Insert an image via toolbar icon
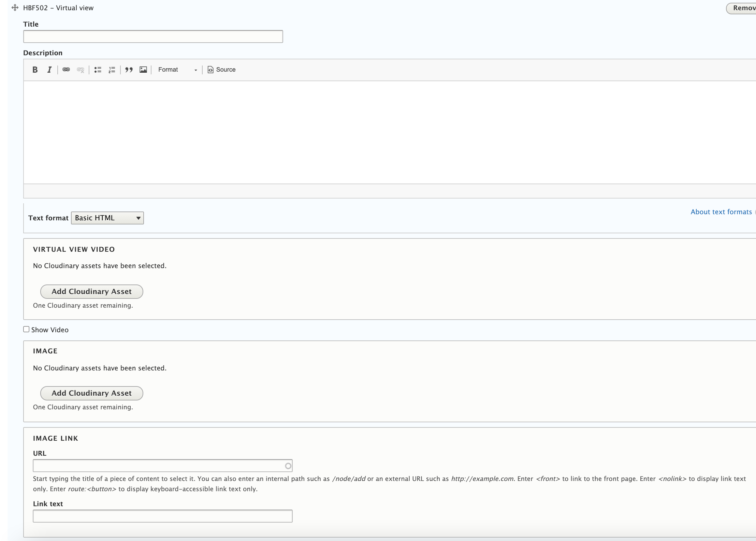Viewport: 756px width, 541px height. tap(143, 70)
